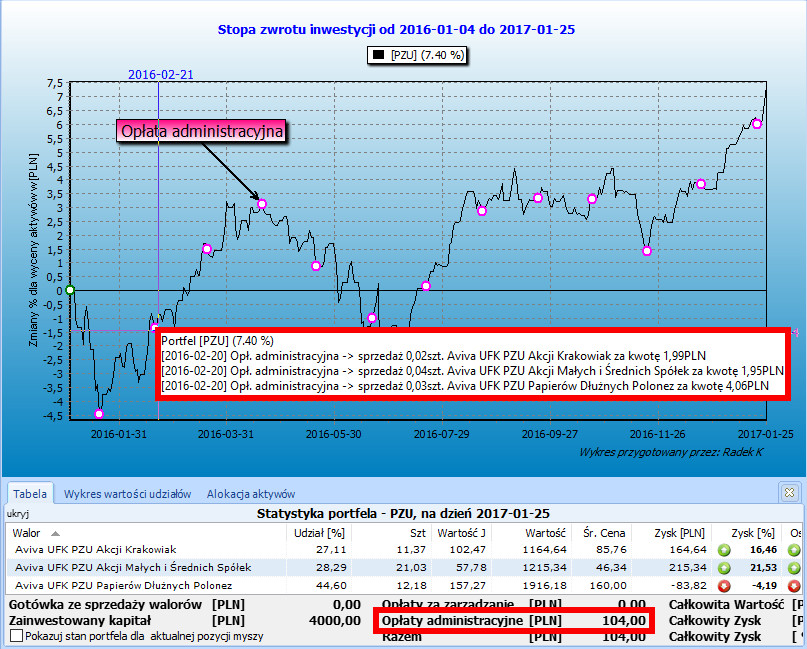Click the pink marker at the dip near 2016-11-26

(647, 251)
